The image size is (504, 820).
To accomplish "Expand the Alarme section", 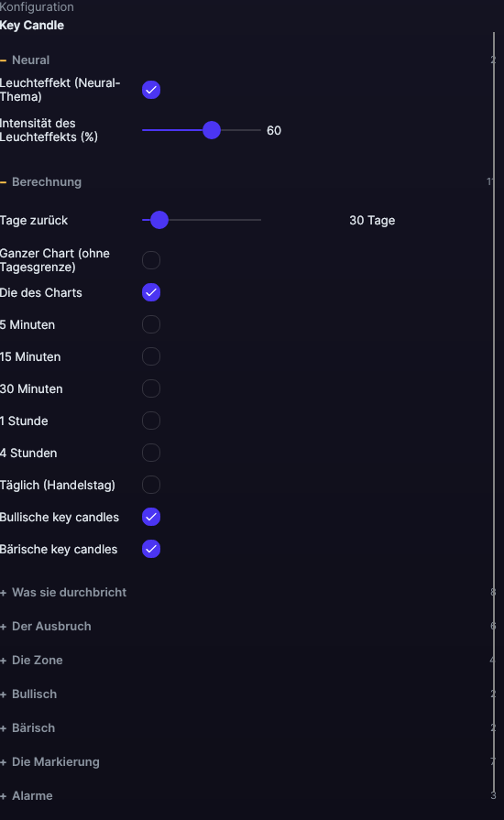I will coord(27,796).
